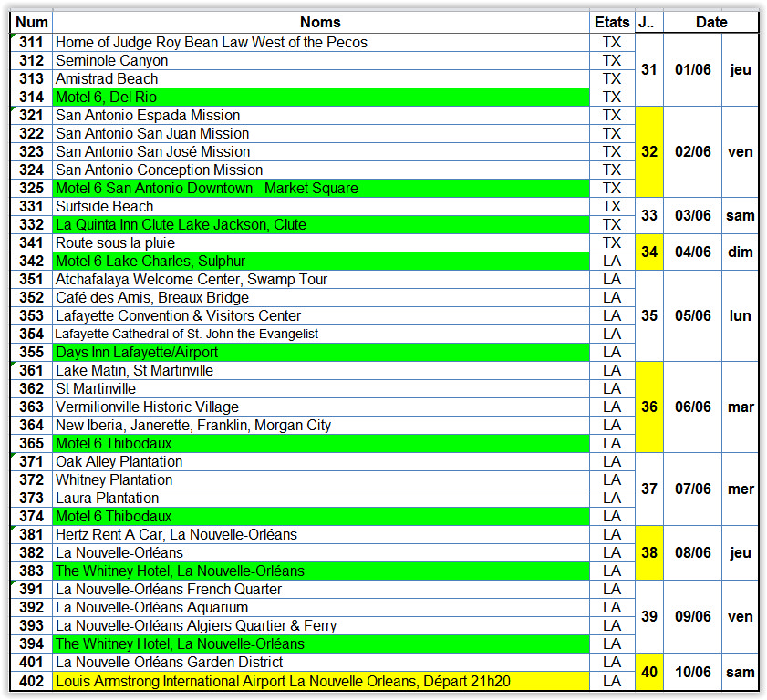Screen dimensions: 767x700
Task: Click the 'St Martinville' cell in row 362
Action: pyautogui.click(x=321, y=388)
